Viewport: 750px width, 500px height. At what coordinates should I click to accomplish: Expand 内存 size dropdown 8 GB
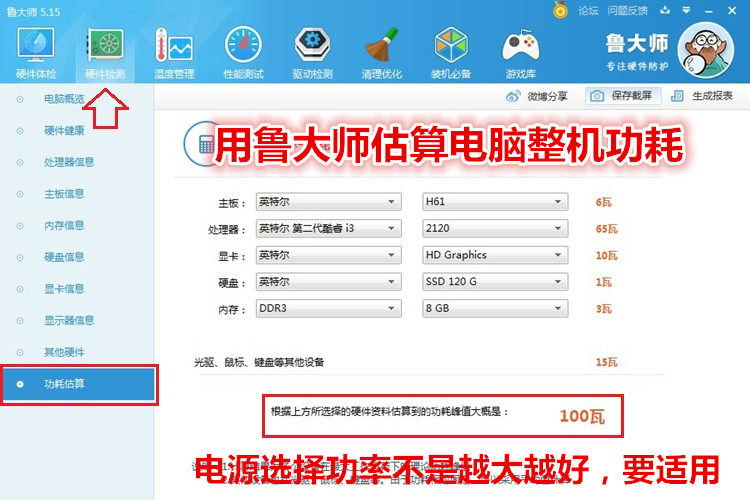pyautogui.click(x=495, y=309)
